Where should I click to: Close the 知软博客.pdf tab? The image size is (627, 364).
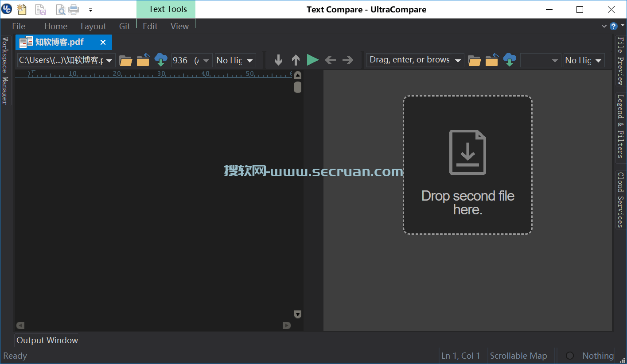click(103, 42)
